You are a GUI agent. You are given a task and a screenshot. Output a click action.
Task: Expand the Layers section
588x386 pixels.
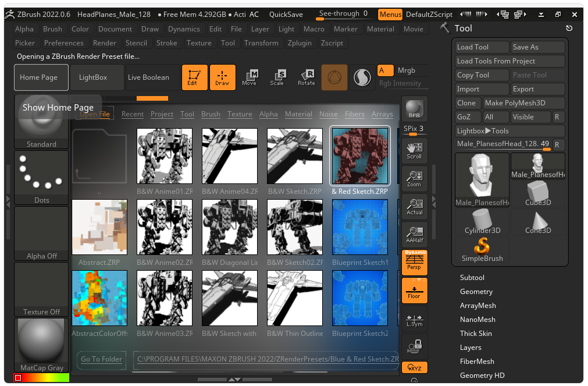point(471,348)
